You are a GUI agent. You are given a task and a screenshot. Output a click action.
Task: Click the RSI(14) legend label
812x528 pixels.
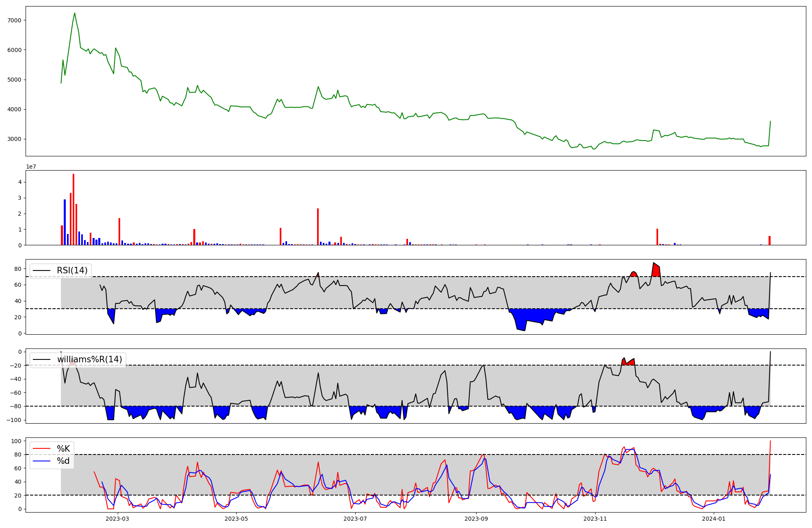point(72,270)
